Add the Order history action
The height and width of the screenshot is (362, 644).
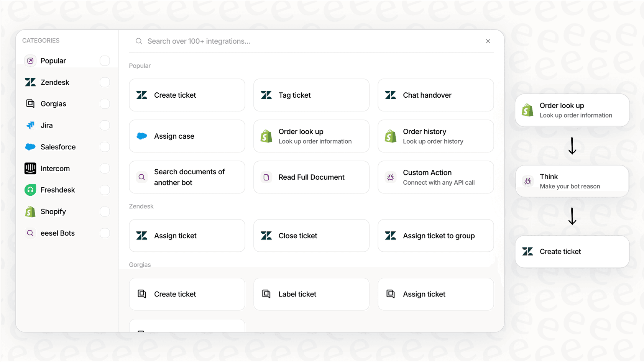[x=436, y=136]
